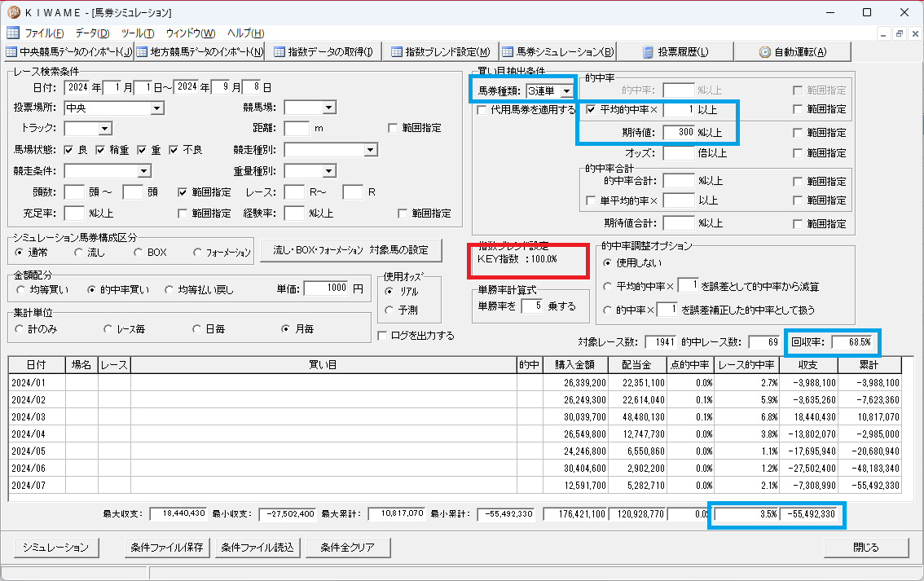The height and width of the screenshot is (581, 924).
Task: Select 日毎 aggregation radio button
Action: pyautogui.click(x=197, y=329)
